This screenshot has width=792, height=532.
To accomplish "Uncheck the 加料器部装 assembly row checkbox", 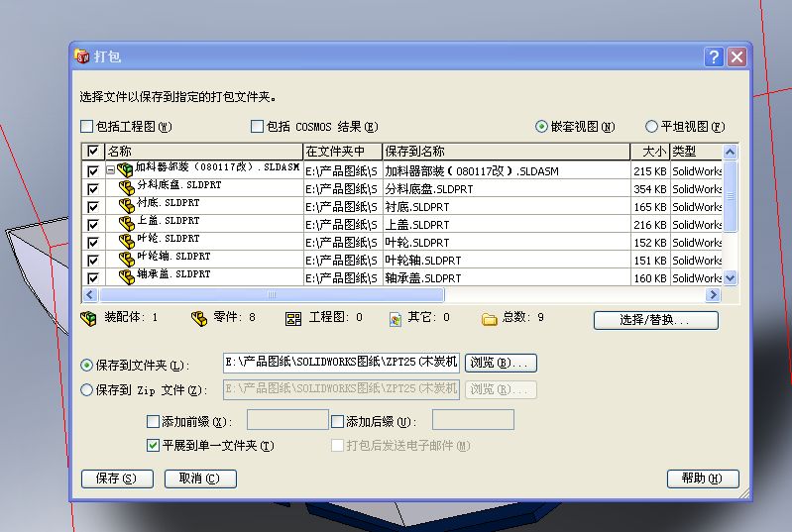I will click(x=93, y=171).
